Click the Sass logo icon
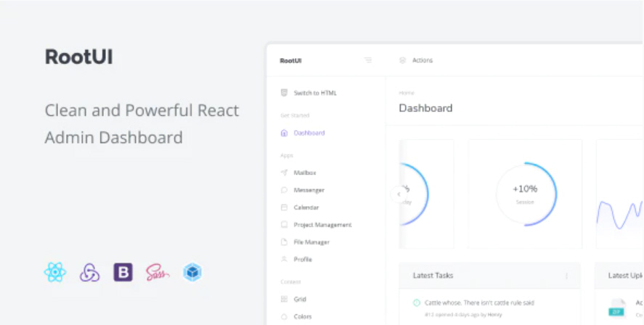 [158, 273]
